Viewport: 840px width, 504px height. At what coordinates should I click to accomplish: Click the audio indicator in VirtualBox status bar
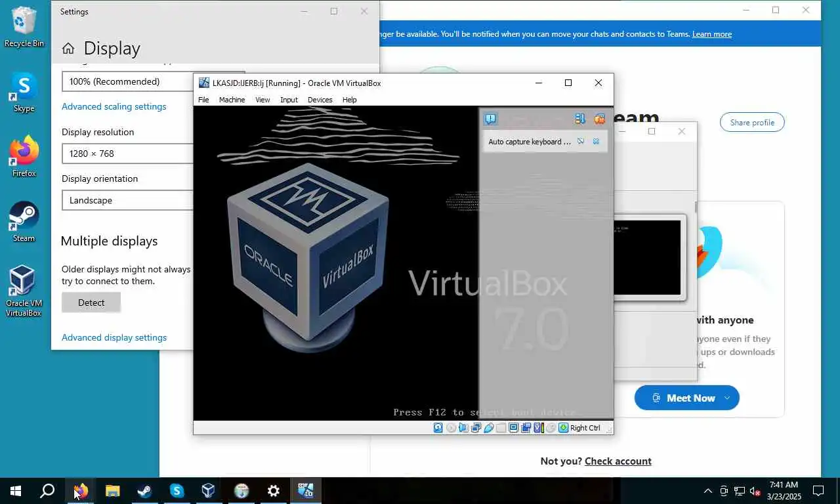pos(464,428)
